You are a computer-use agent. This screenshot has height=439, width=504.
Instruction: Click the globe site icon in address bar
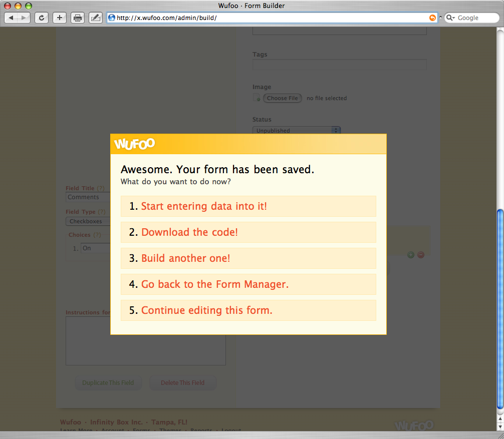coord(112,18)
